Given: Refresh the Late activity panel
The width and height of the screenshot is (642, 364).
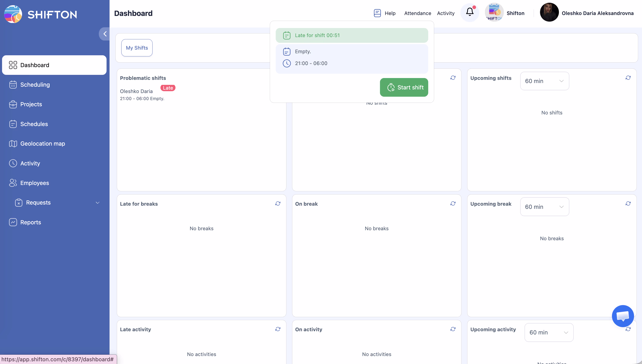Looking at the screenshot, I should pyautogui.click(x=278, y=329).
